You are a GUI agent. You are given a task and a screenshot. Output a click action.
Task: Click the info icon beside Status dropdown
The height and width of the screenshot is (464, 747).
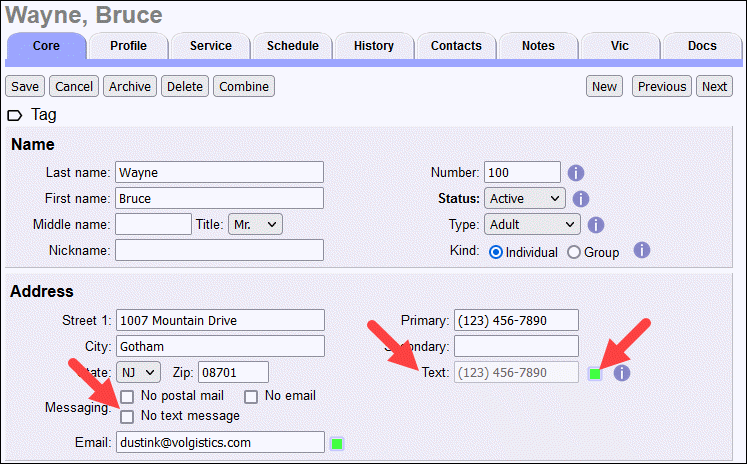pyautogui.click(x=581, y=199)
